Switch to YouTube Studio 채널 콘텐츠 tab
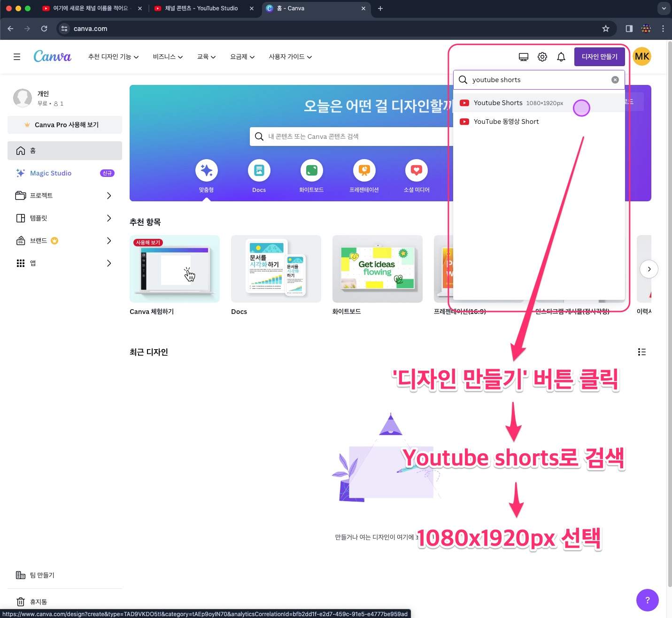Screen dimensions: 672x618 [204, 8]
